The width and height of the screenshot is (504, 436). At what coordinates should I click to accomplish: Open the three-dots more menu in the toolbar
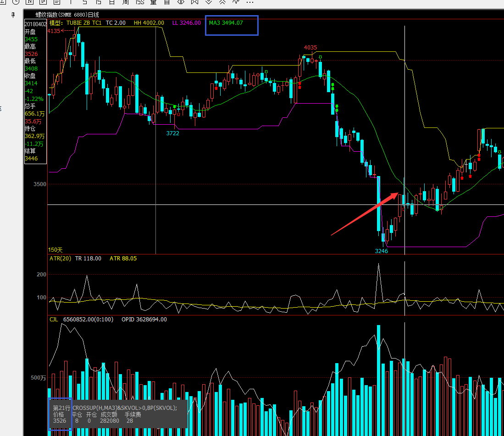coord(250,2)
